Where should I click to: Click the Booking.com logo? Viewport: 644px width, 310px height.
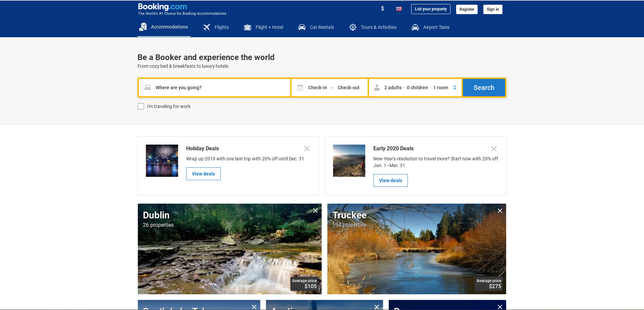(162, 7)
